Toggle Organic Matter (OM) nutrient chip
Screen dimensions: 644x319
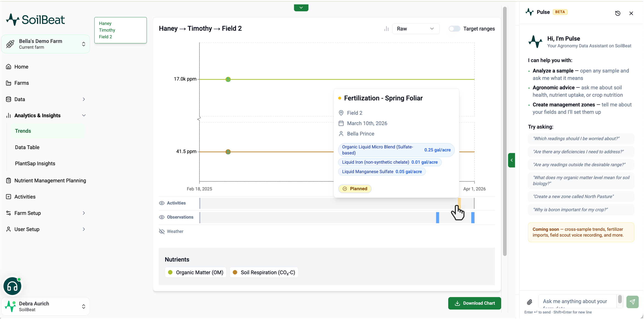pyautogui.click(x=196, y=272)
